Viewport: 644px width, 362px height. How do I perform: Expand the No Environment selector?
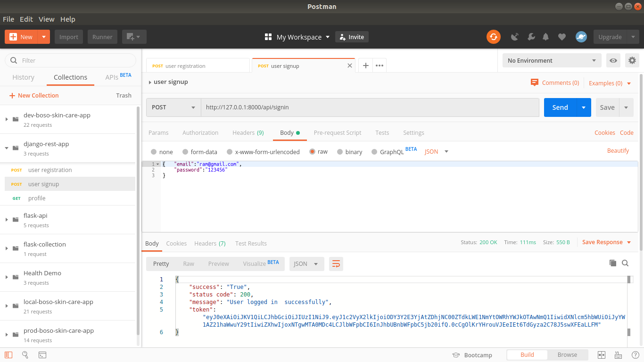pos(552,60)
